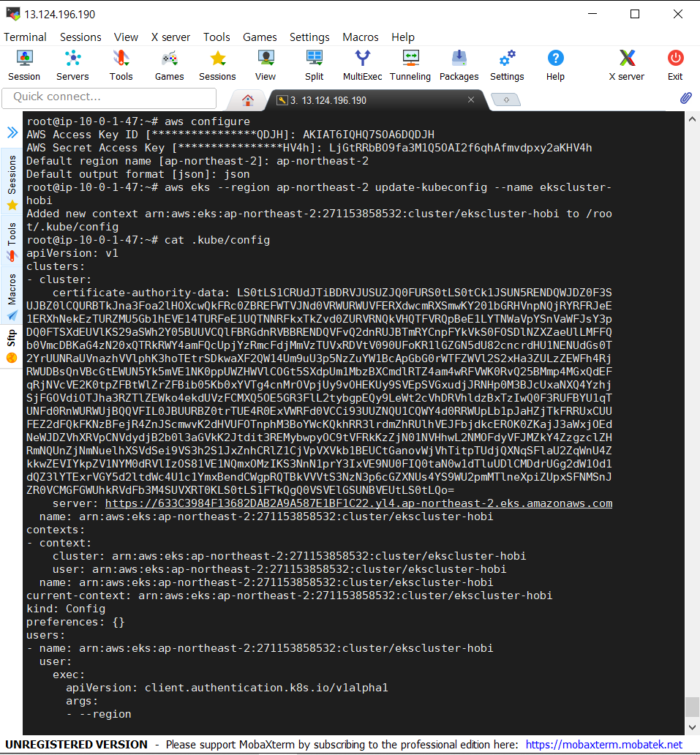
Task: Open the Packages toolbar icon
Action: 459,66
